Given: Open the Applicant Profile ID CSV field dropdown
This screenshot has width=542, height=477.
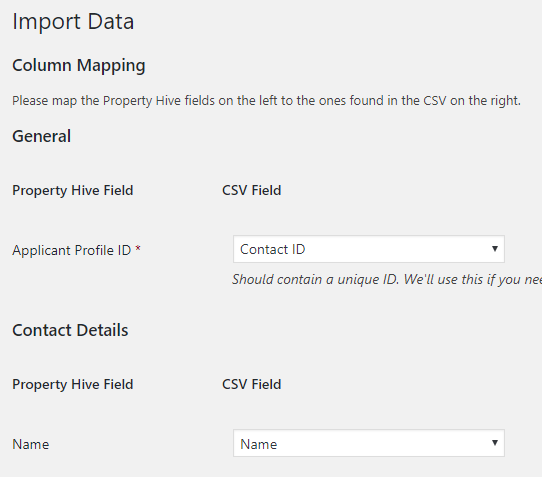Looking at the screenshot, I should click(368, 249).
